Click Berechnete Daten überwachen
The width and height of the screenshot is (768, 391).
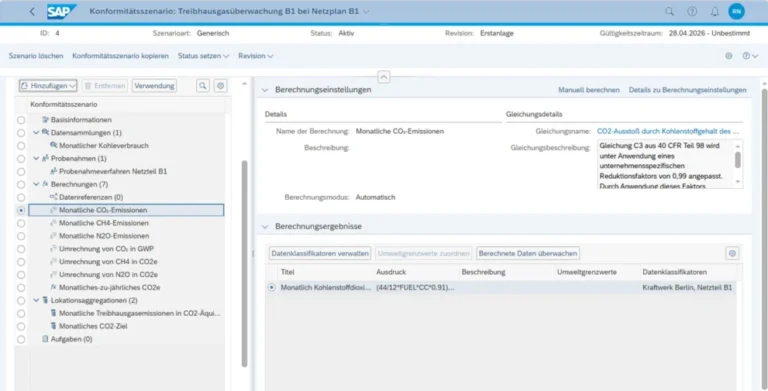coord(528,253)
